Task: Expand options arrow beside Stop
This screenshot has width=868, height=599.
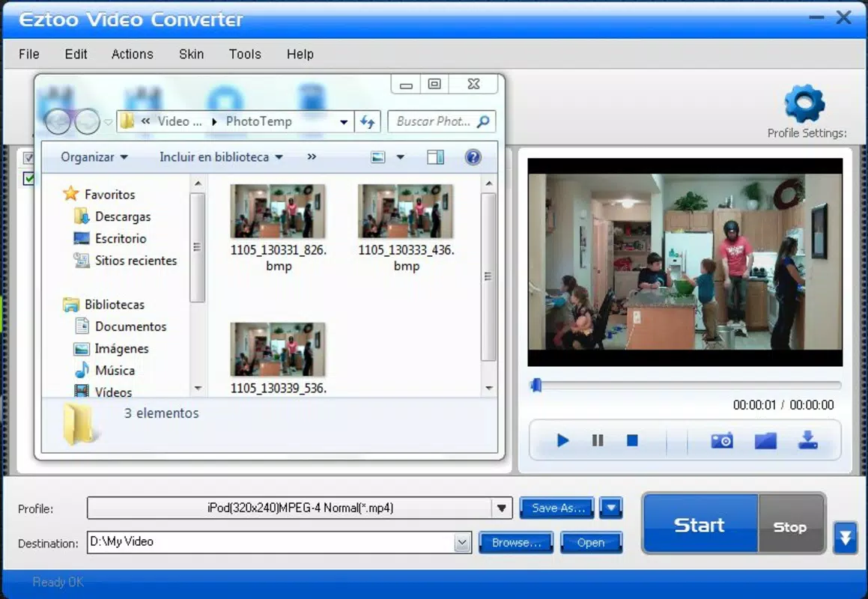Action: pos(846,537)
